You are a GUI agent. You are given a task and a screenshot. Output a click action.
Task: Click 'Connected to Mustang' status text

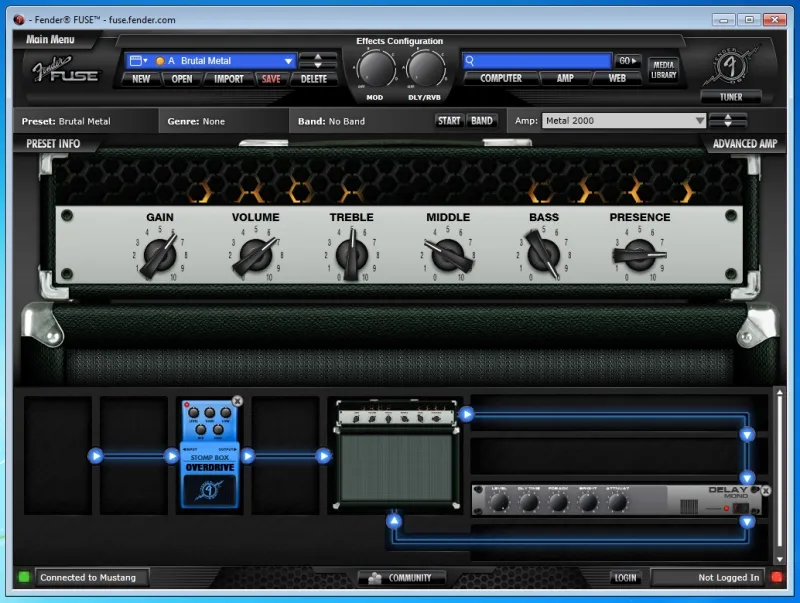tap(88, 577)
